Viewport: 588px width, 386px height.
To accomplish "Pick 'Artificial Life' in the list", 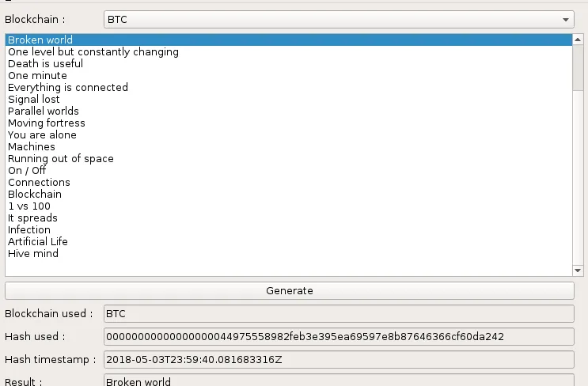I will pyautogui.click(x=289, y=242).
